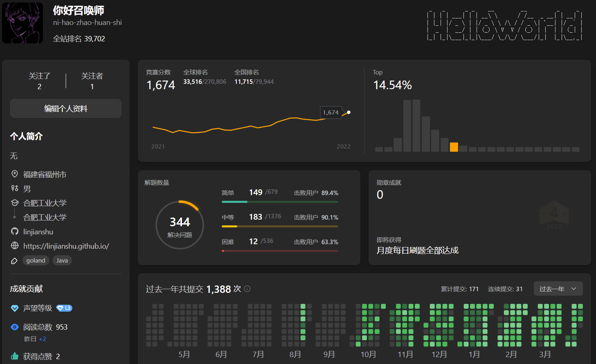Click the gender icon beside 男
Viewport: 596px width, 364px height.
[15, 188]
